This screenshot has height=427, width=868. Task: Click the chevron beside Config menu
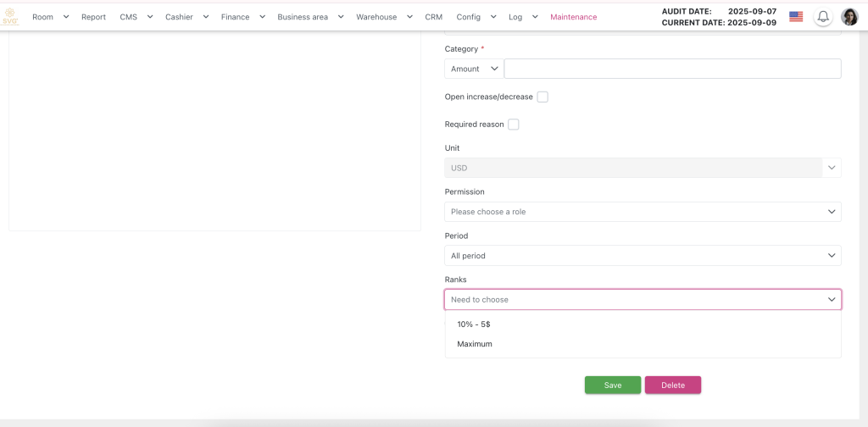493,17
